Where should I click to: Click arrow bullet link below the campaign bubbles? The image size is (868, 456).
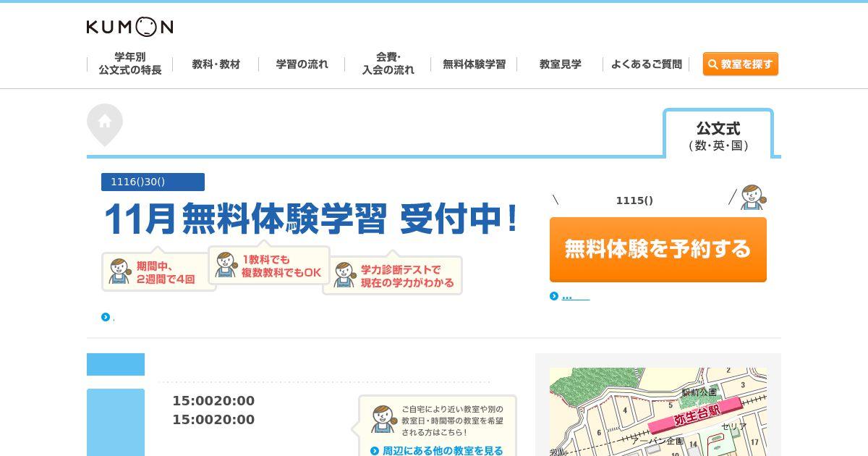point(106,317)
